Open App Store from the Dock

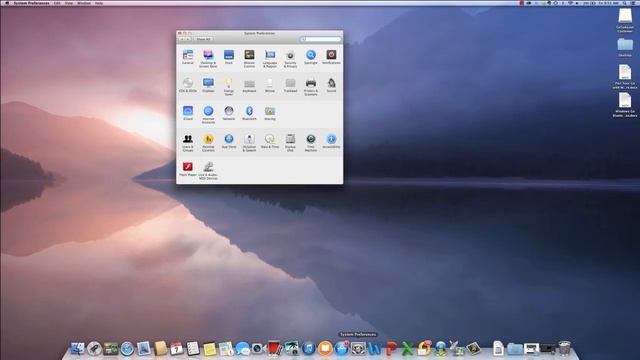(342, 349)
